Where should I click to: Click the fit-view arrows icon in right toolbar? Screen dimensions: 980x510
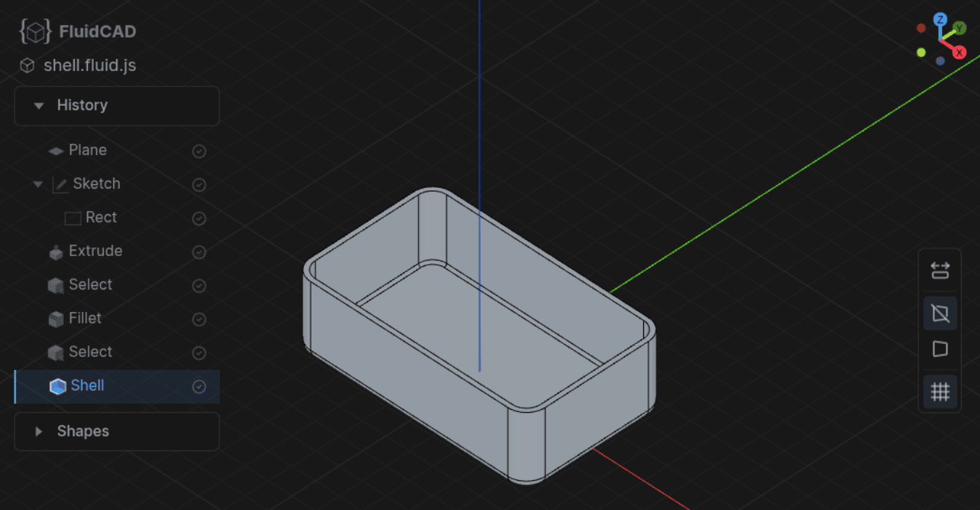pyautogui.click(x=940, y=271)
